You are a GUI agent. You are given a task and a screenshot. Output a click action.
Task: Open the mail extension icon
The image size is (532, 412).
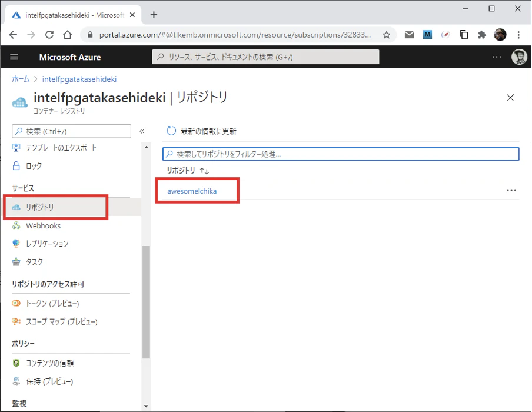coord(409,35)
